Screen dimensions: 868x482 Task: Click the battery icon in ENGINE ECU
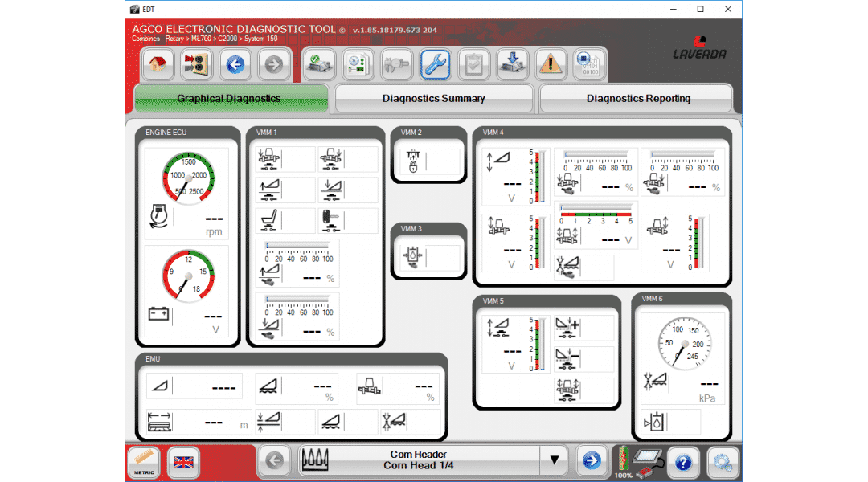click(158, 314)
